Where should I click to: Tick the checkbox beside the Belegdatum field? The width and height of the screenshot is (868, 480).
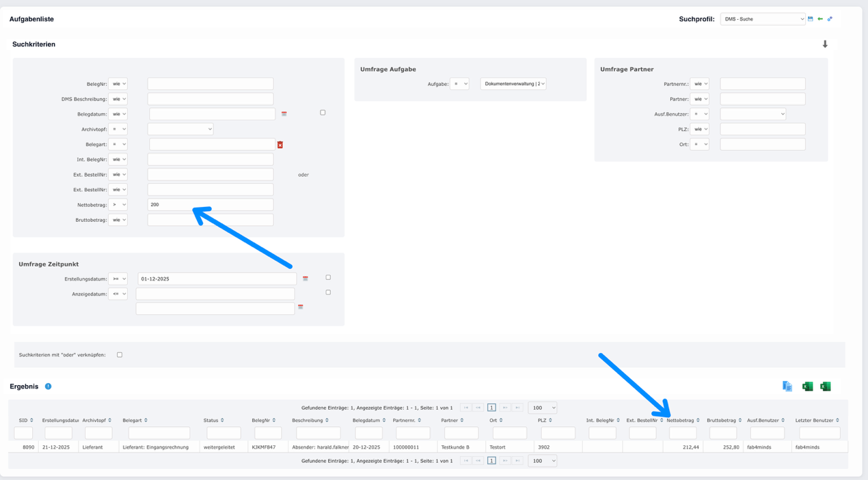pos(323,113)
